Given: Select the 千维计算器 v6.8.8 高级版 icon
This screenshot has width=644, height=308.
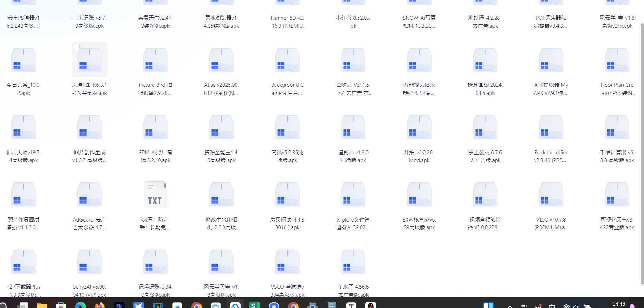Looking at the screenshot, I should (617, 127).
